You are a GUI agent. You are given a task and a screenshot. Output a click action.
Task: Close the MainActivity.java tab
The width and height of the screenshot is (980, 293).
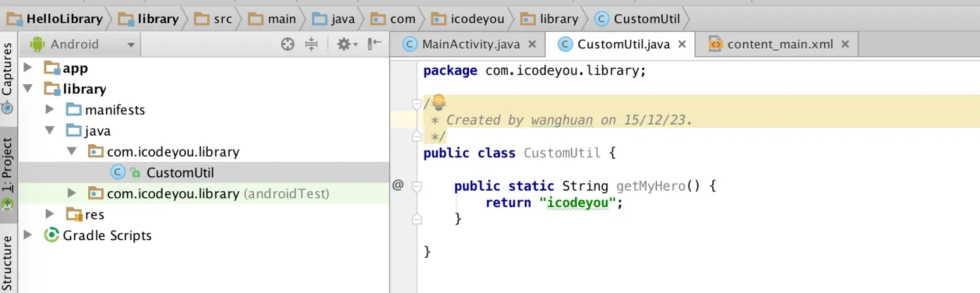(x=532, y=44)
